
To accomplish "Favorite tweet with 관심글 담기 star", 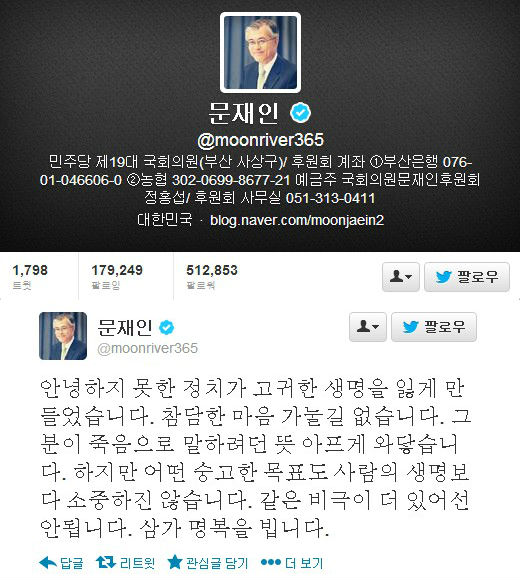I will (175, 562).
